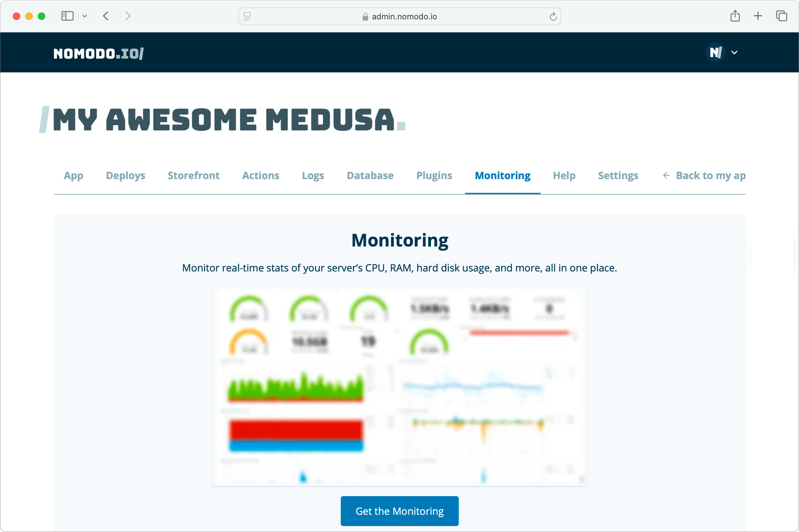Open the Database tab
The image size is (799, 532).
(370, 176)
